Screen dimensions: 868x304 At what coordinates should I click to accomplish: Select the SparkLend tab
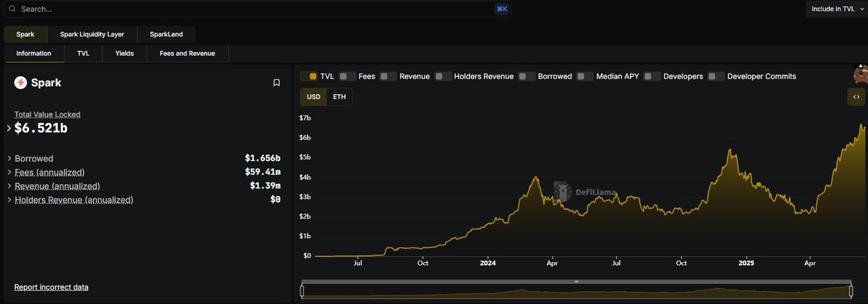pyautogui.click(x=166, y=34)
